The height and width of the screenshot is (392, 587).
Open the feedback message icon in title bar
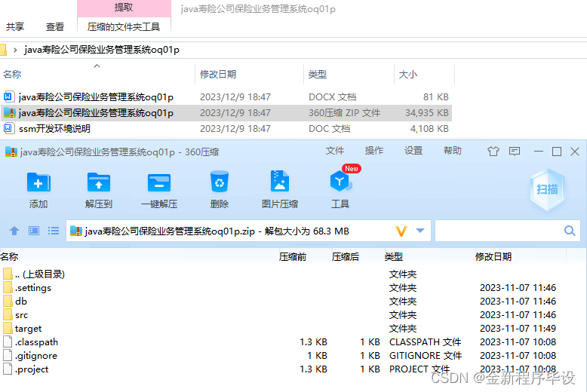click(515, 152)
